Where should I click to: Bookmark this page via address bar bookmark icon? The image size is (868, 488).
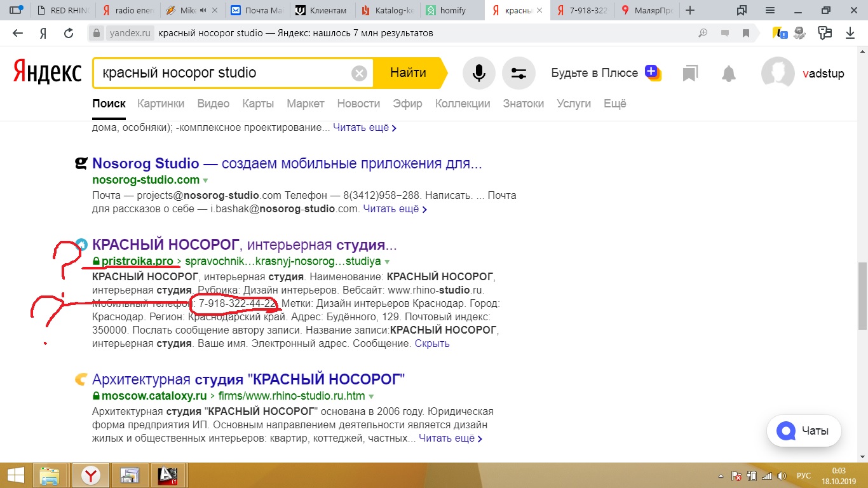(x=747, y=33)
